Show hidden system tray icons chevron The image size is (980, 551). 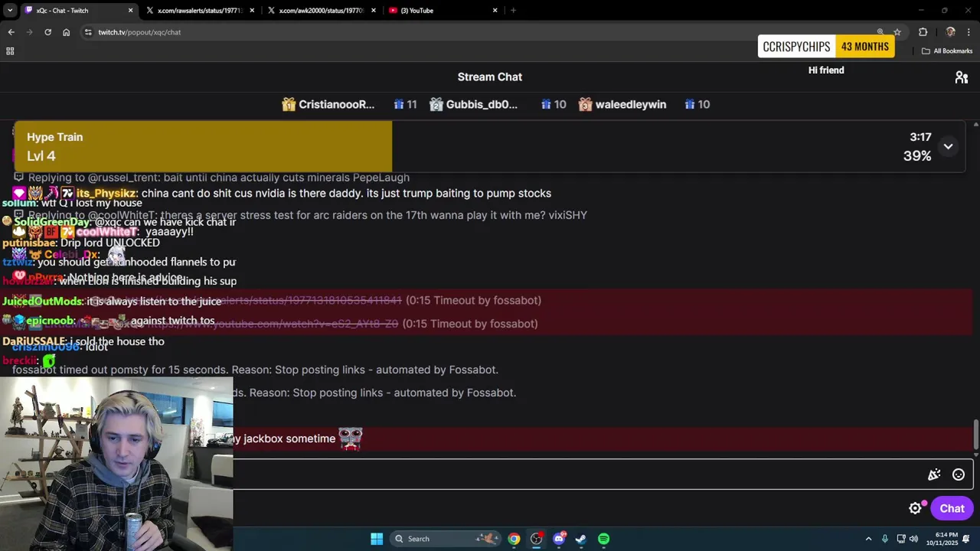click(x=868, y=539)
